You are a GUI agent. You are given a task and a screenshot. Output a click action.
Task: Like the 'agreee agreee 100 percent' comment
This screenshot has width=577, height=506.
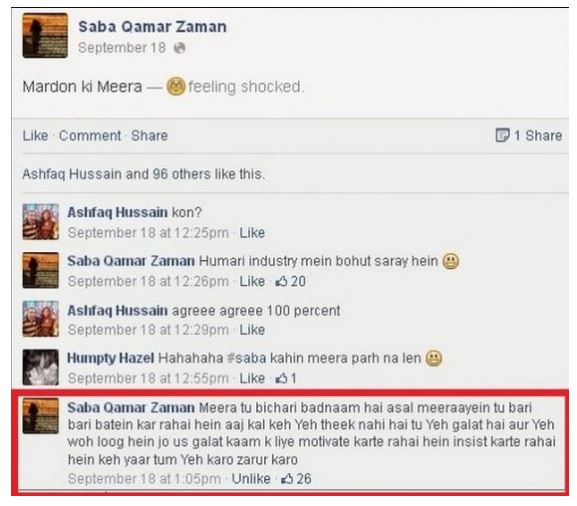click(x=252, y=330)
